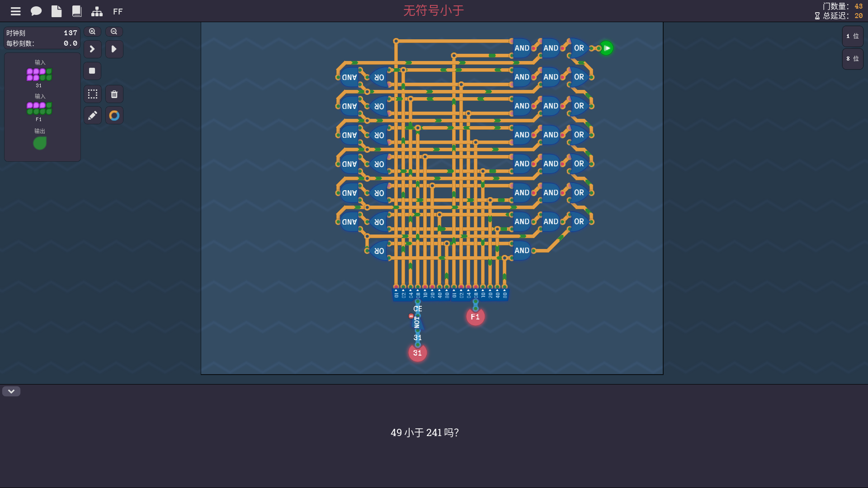
Task: Select the 8 位 component category
Action: (x=853, y=59)
